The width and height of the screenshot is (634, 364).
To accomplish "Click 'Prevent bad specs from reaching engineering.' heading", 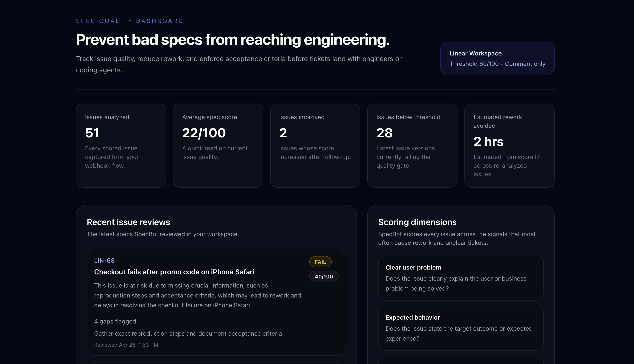I will click(x=233, y=40).
